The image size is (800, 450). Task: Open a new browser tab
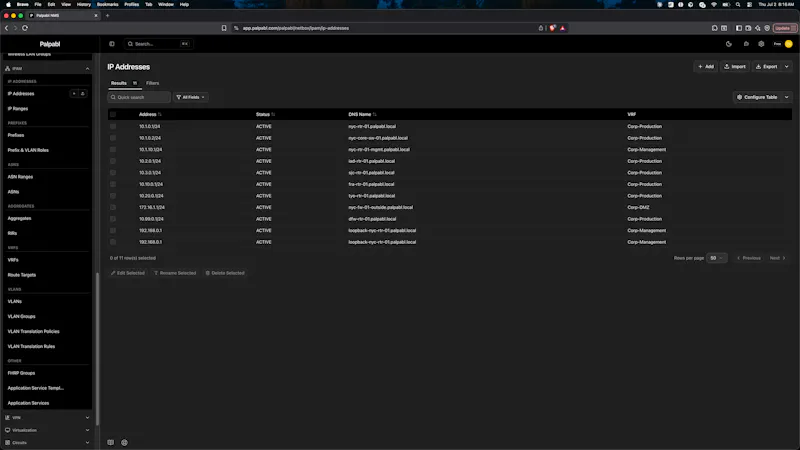pyautogui.click(x=108, y=15)
